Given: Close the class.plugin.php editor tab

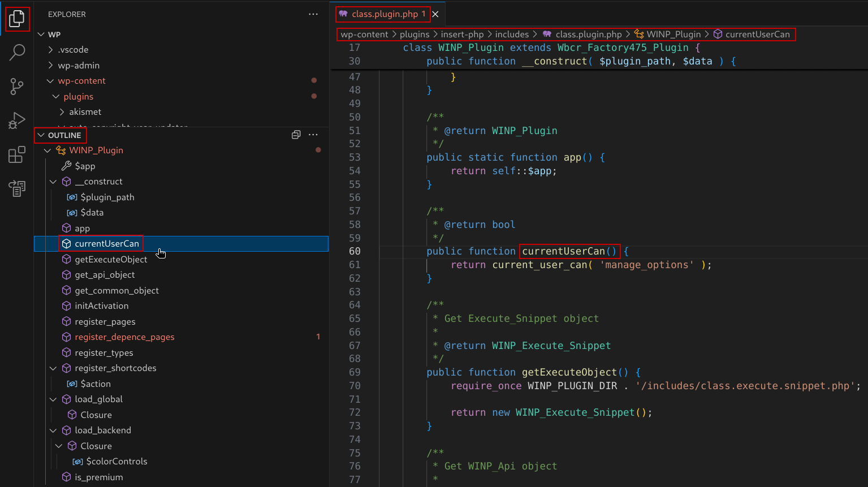Looking at the screenshot, I should 435,14.
